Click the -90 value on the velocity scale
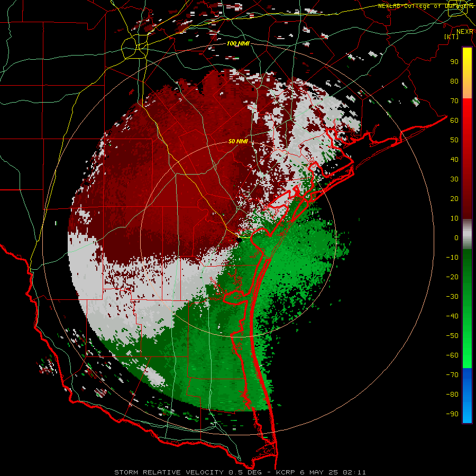476x476 pixels. click(452, 414)
